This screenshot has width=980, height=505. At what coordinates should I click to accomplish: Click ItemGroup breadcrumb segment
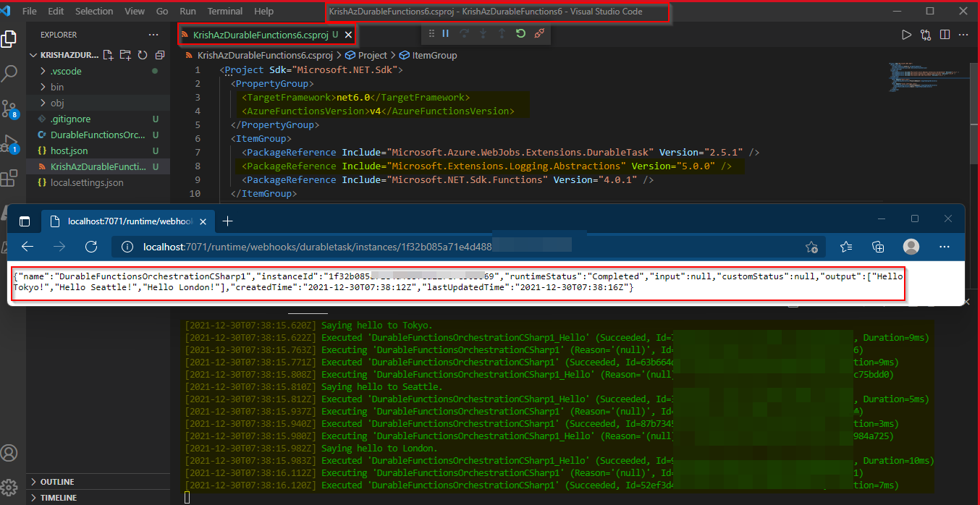click(428, 55)
